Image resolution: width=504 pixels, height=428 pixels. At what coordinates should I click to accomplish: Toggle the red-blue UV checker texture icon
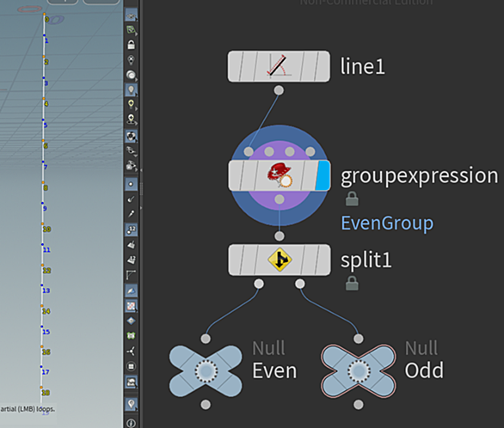click(x=131, y=306)
